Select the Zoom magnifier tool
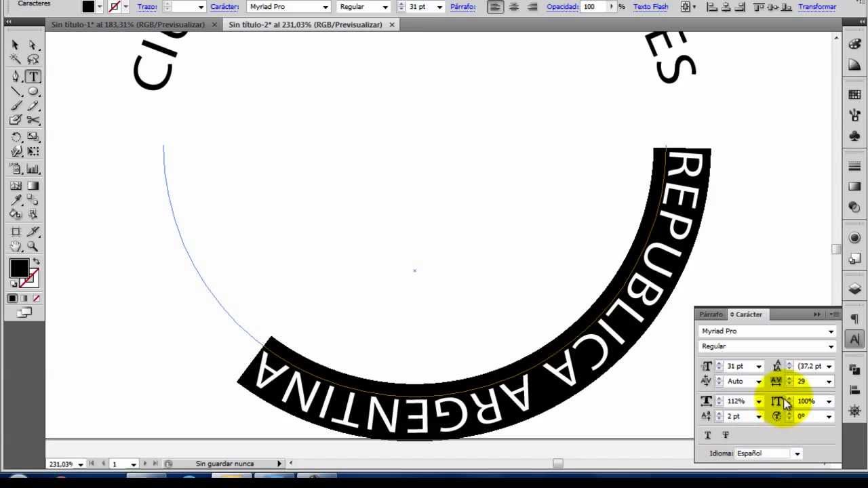The height and width of the screenshot is (488, 868). [x=33, y=247]
